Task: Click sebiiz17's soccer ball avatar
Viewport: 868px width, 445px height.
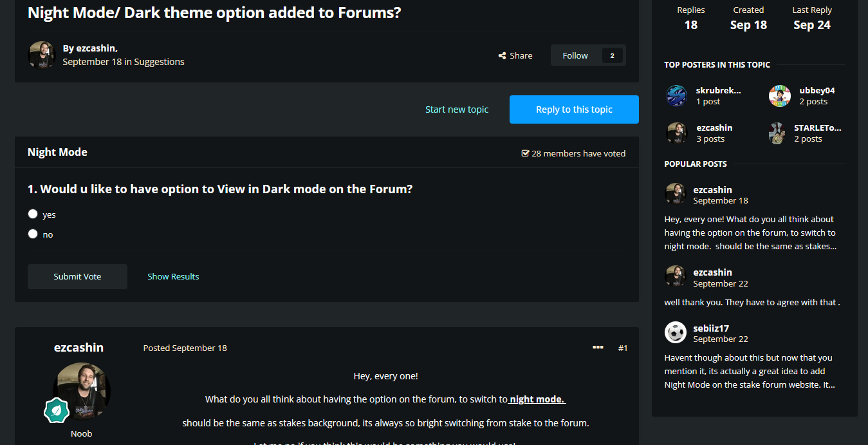Action: click(x=676, y=332)
